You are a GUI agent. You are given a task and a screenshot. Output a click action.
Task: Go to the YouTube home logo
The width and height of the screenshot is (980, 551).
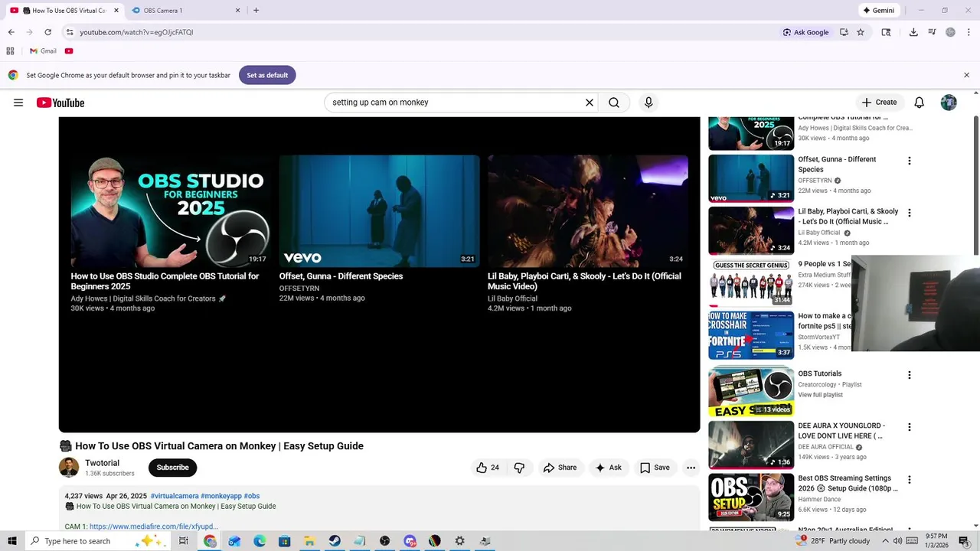60,103
